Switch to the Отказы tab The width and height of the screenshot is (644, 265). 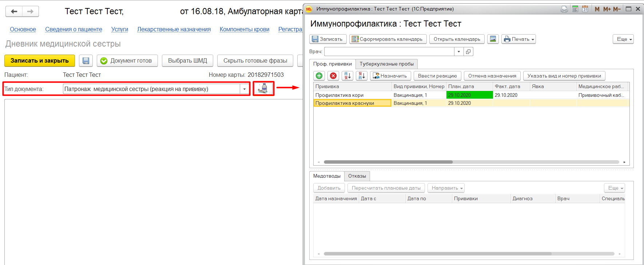coord(357,176)
